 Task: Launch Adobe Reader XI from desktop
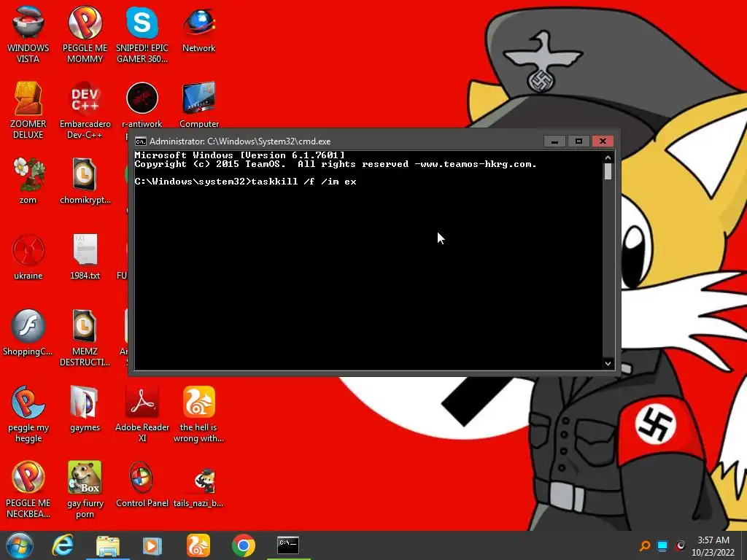142,414
